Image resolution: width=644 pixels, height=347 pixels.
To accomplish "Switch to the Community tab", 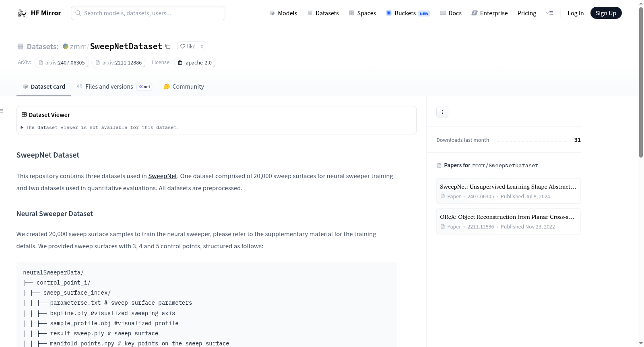I will pos(184,87).
